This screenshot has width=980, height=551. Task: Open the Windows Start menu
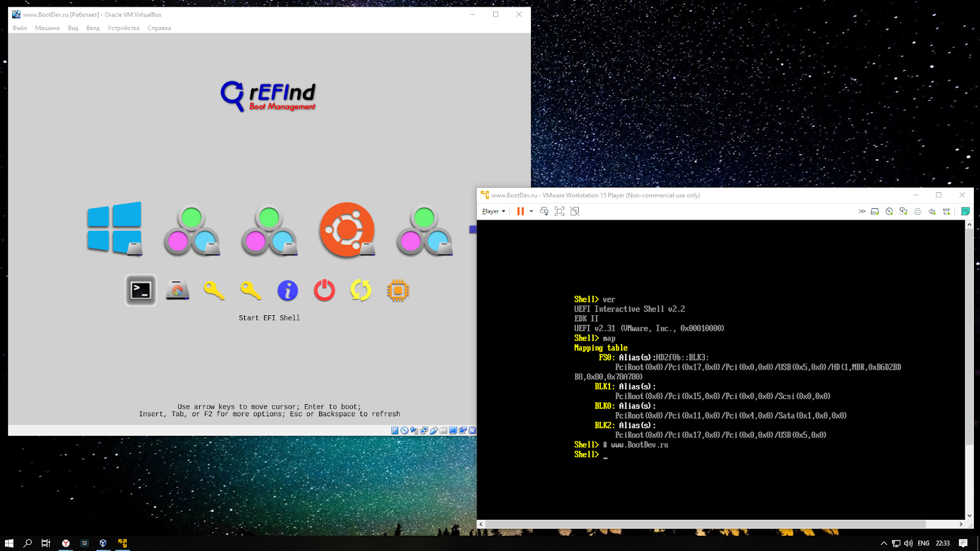click(x=9, y=543)
